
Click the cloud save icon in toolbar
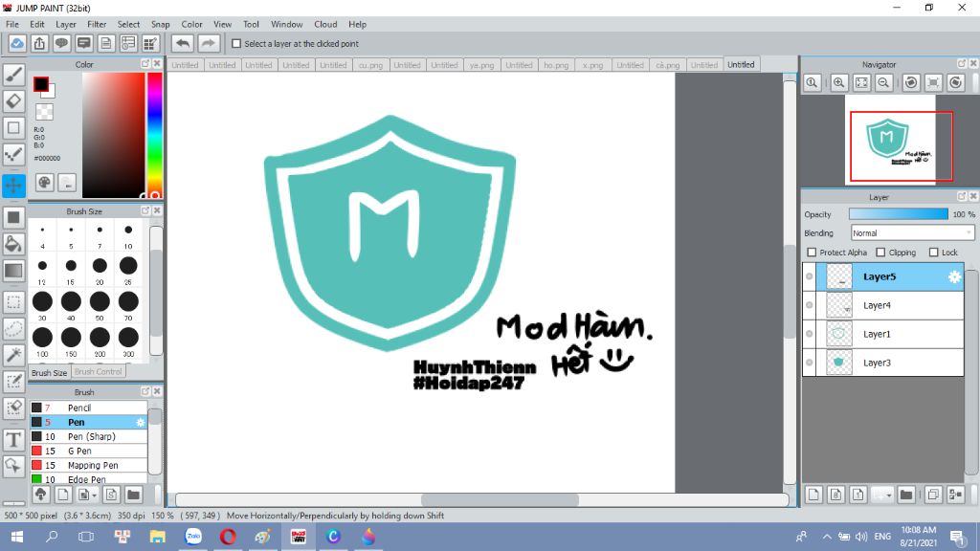(17, 44)
